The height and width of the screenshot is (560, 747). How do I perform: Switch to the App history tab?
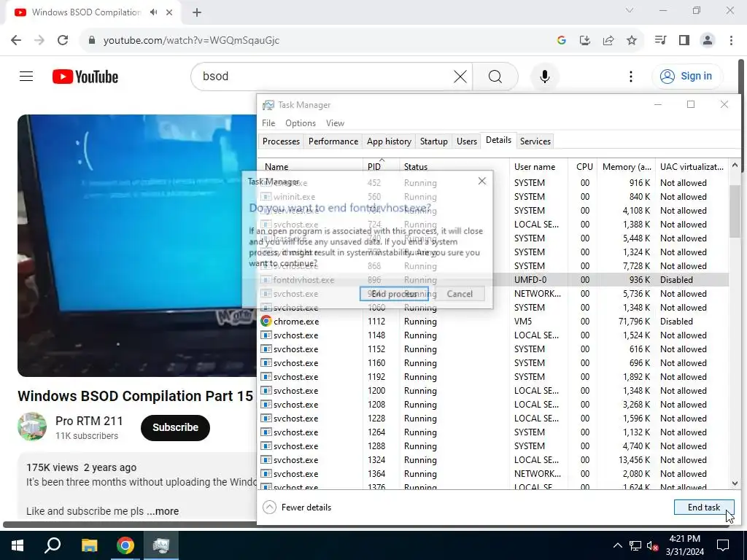(389, 141)
